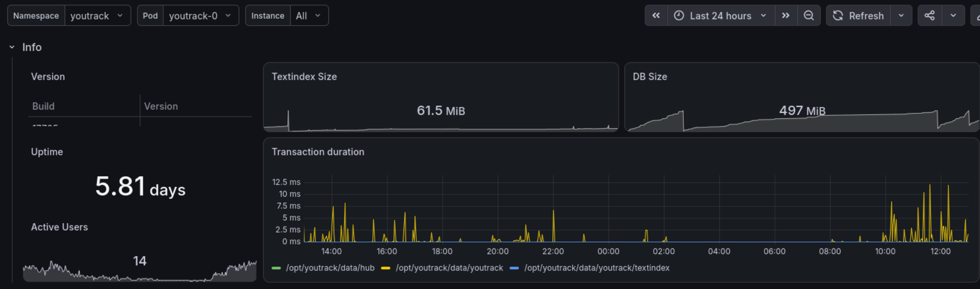Image resolution: width=980 pixels, height=289 pixels.
Task: Open the Pod youtrack-0 dropdown
Action: point(200,15)
